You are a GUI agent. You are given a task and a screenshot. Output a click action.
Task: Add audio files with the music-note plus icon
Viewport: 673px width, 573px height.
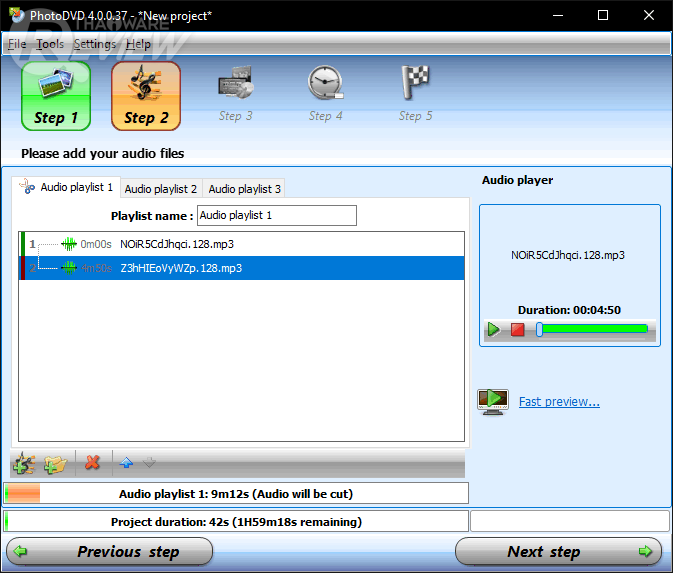click(x=24, y=463)
